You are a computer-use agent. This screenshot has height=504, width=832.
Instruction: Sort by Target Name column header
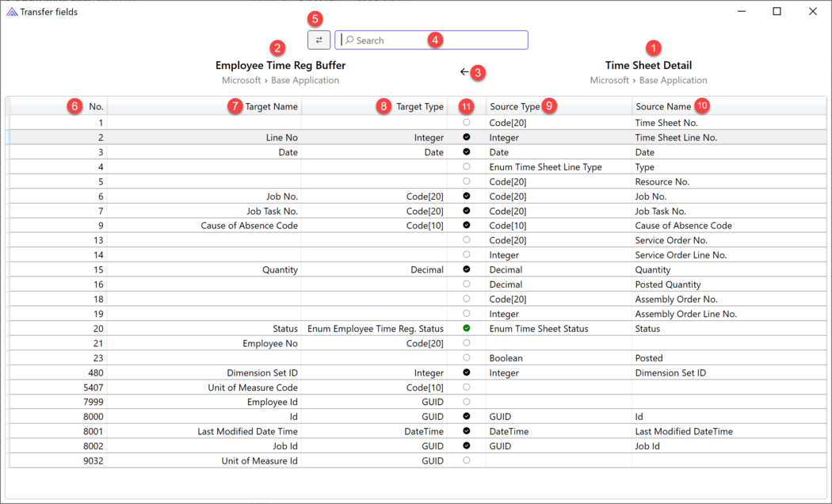point(204,106)
